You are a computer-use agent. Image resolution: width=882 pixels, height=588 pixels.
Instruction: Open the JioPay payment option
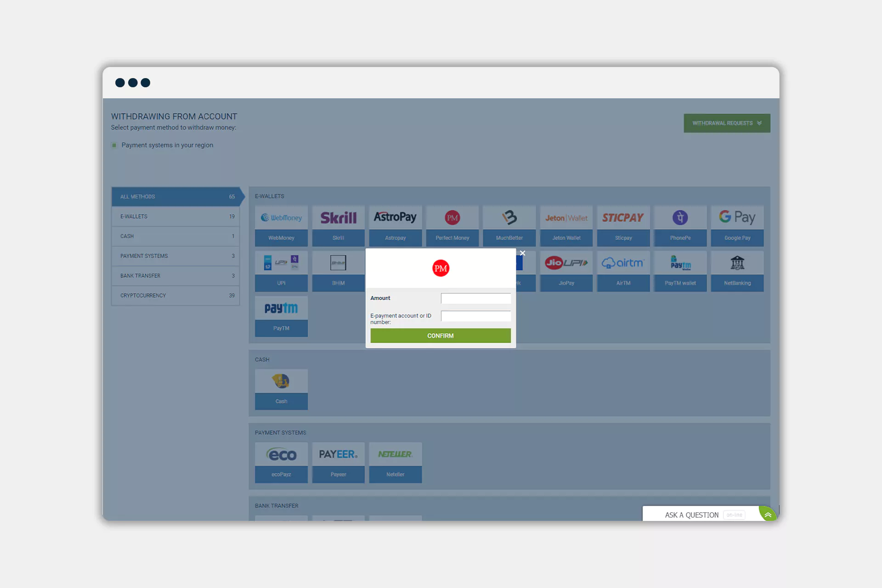click(x=566, y=271)
